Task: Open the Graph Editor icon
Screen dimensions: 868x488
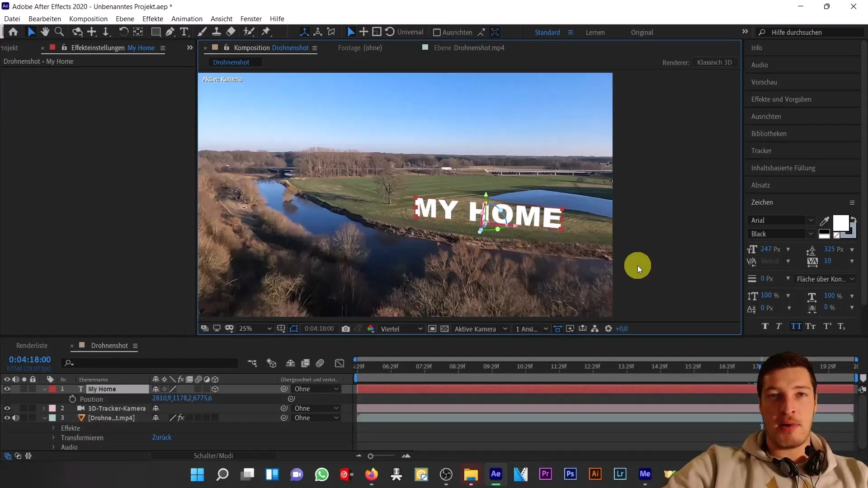Action: pos(340,363)
